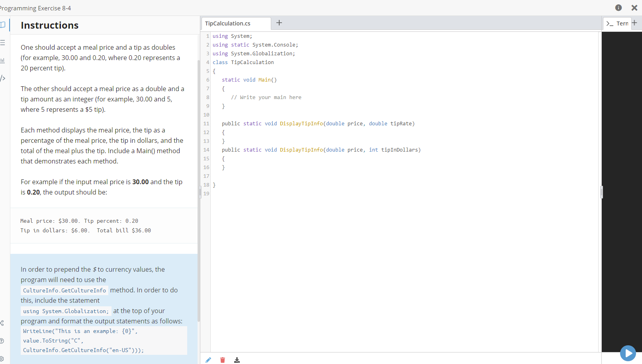Click the help question-mark icon in sidebar

[3, 341]
